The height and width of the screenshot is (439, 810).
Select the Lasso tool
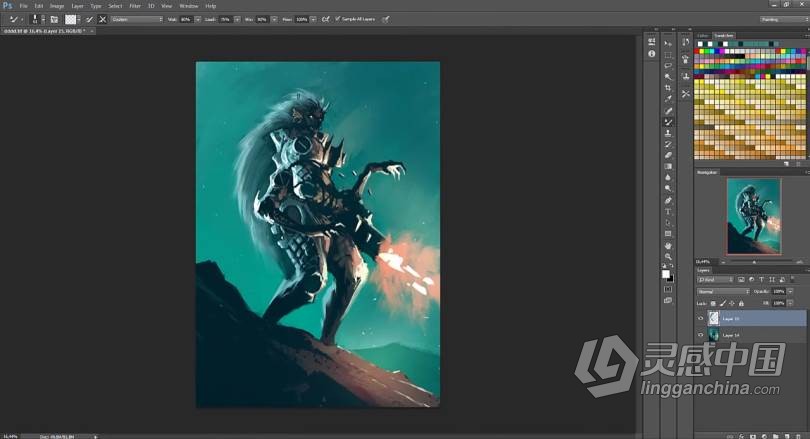point(668,66)
